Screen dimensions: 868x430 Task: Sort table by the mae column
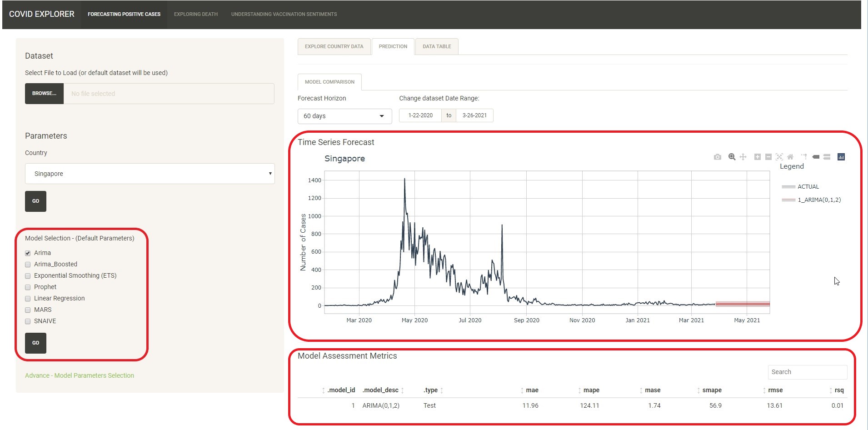pos(532,390)
